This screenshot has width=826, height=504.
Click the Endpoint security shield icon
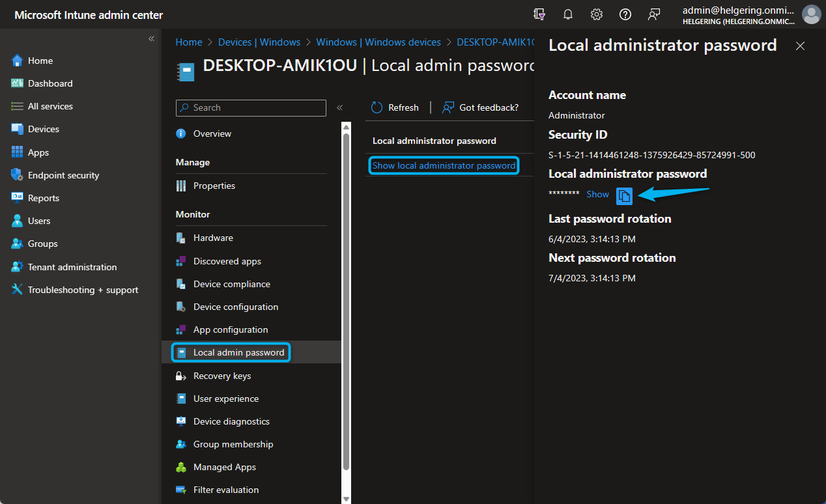click(x=18, y=175)
